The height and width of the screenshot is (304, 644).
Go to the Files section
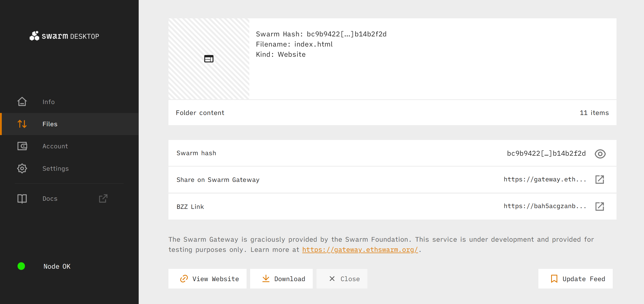[69, 124]
